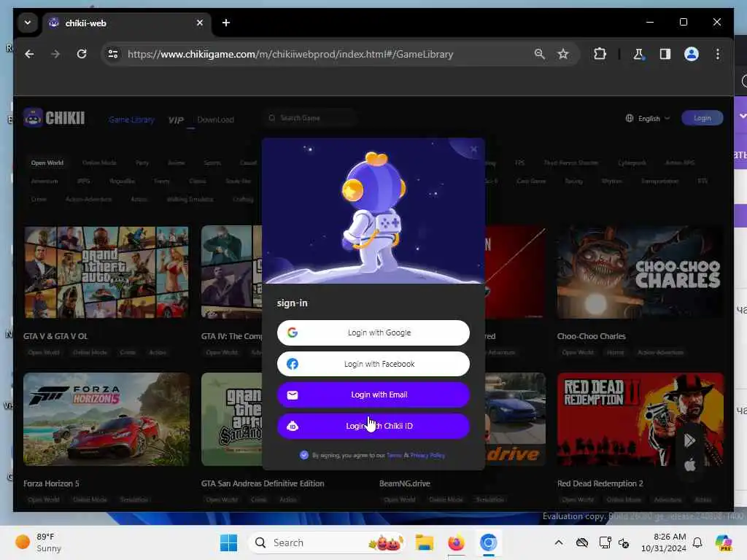Screen dimensions: 747x560
Task: Open the tab search dropdown arrow
Action: (28, 23)
